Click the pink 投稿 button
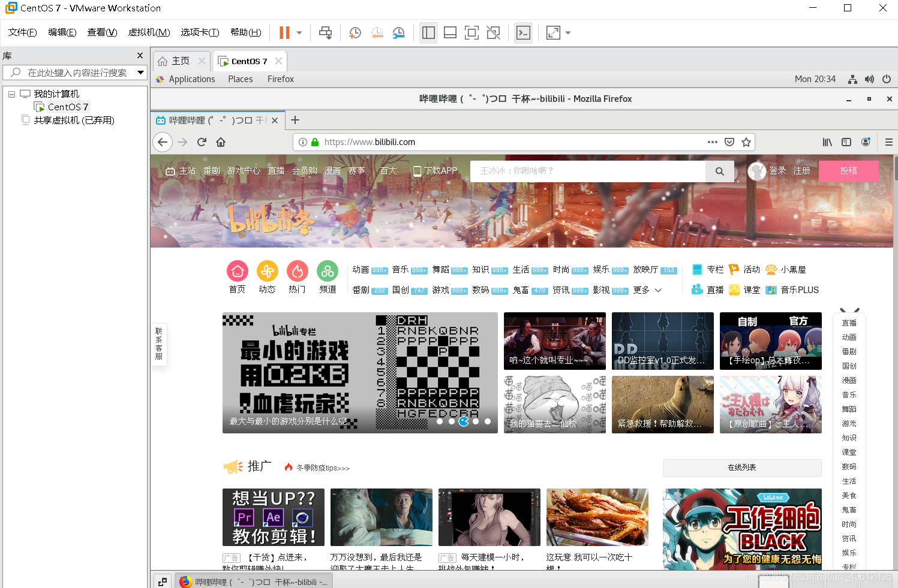 (848, 171)
